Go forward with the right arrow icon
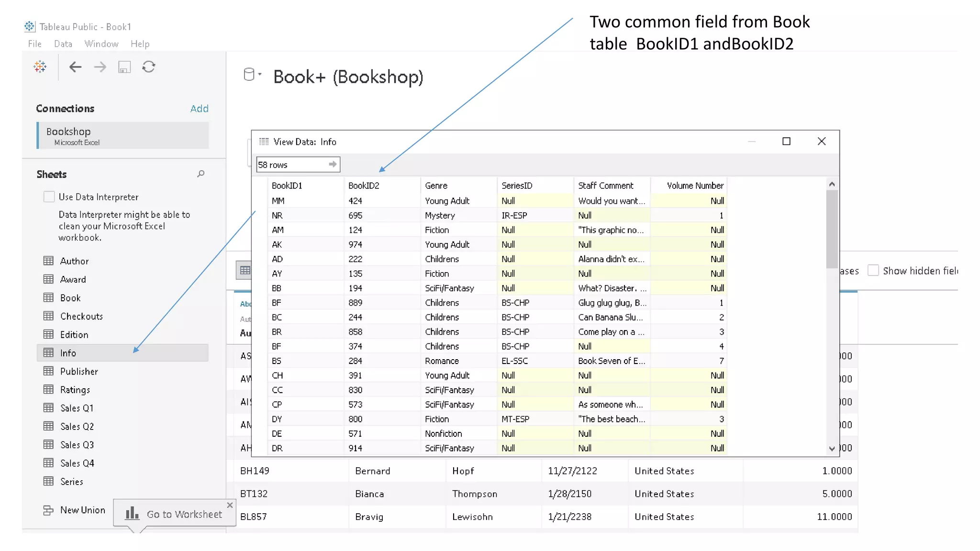The width and height of the screenshot is (980, 551). click(100, 67)
